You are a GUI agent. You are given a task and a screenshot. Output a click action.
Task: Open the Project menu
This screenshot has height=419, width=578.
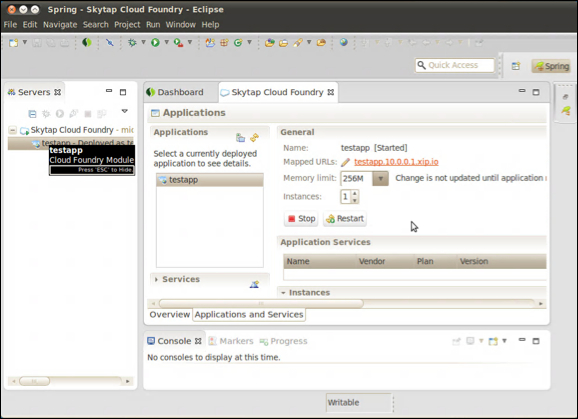pos(127,25)
